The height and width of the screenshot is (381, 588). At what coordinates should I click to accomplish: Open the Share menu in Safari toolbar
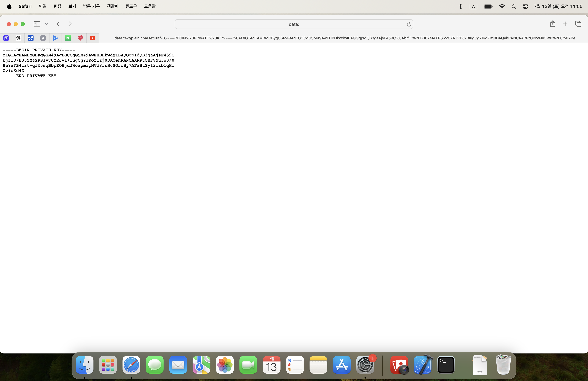[x=552, y=24]
